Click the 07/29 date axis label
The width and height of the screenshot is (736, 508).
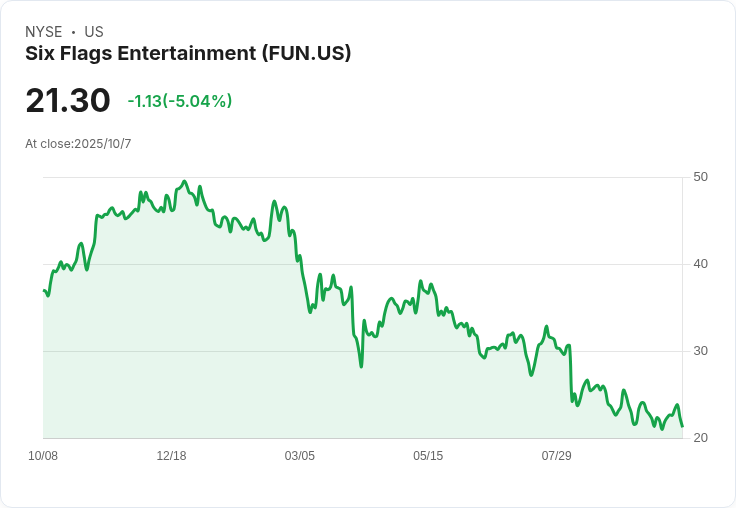coord(557,456)
